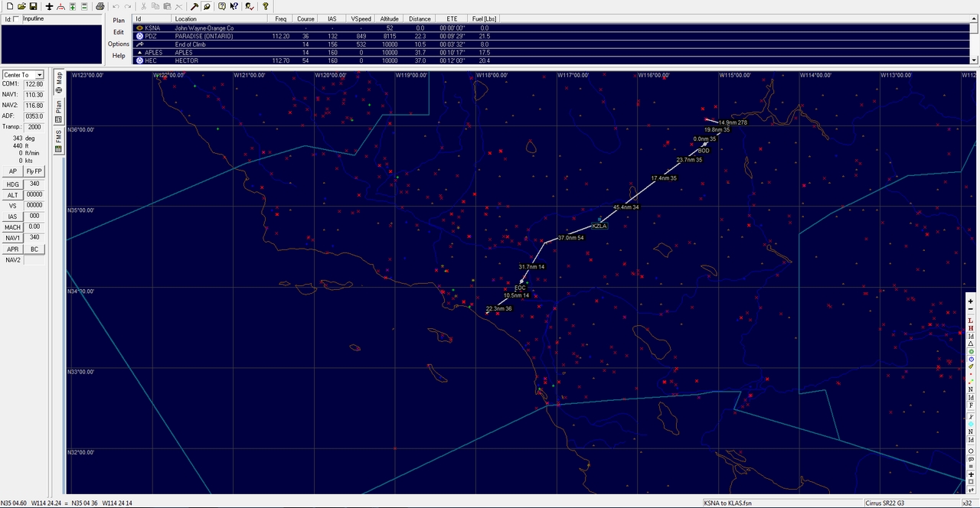Viewport: 980px width, 508px height.
Task: Edit the NAV2 frequency field 116.80
Action: [x=34, y=106]
